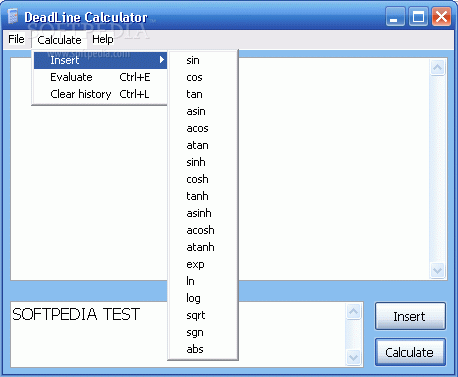The height and width of the screenshot is (377, 458).
Task: Insert the ln function
Action: [x=203, y=281]
